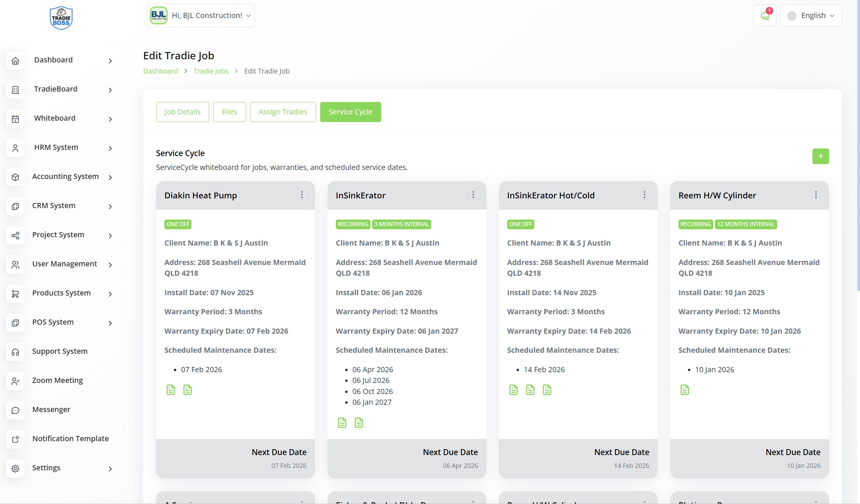
Task: Open the Hi, BJL Construction account dropdown
Action: [x=201, y=16]
